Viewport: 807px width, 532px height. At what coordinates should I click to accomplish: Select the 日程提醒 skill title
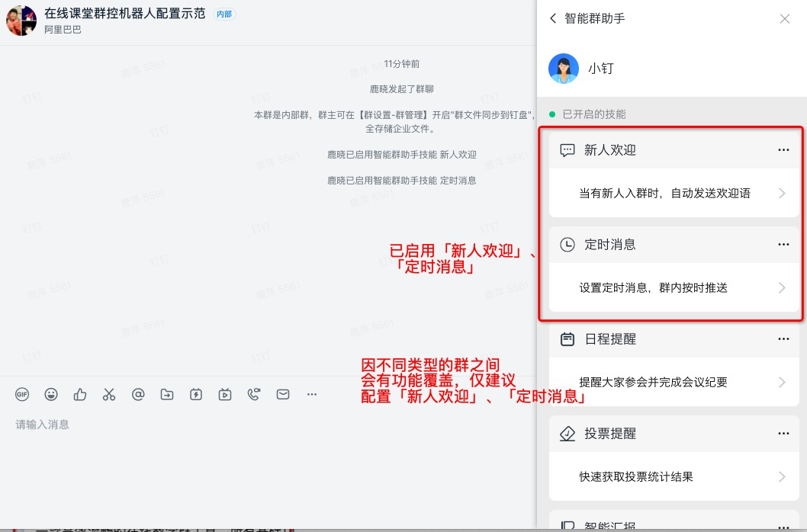pos(610,340)
